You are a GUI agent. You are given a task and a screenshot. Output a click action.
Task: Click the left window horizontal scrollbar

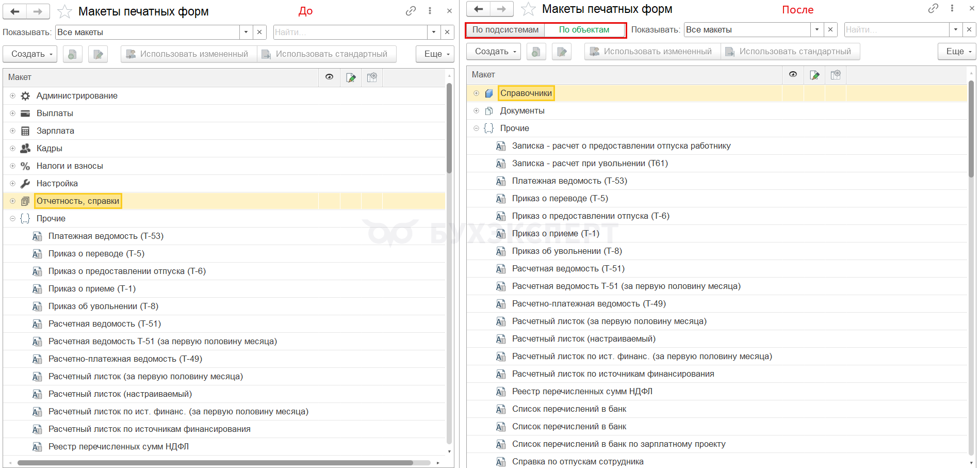click(x=215, y=462)
